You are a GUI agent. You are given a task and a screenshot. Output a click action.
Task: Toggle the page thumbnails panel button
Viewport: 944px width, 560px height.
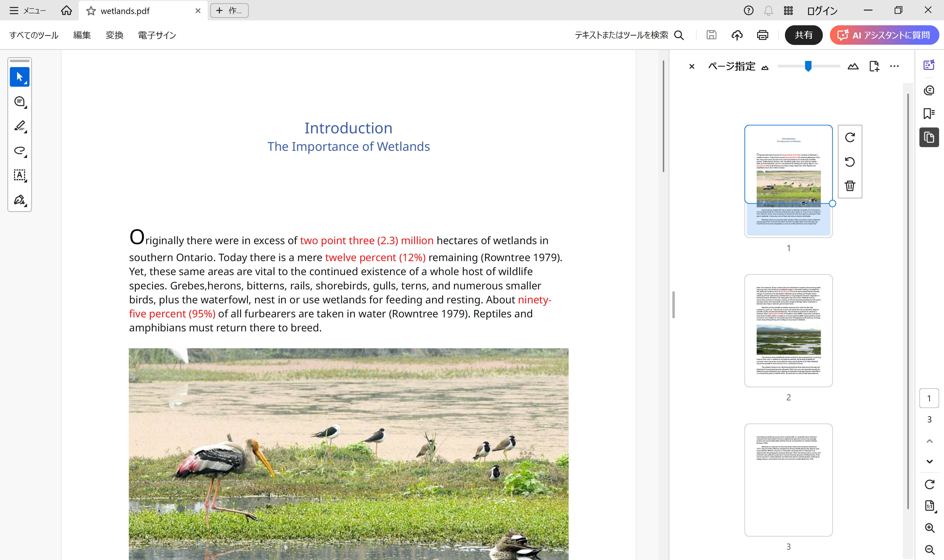[929, 137]
